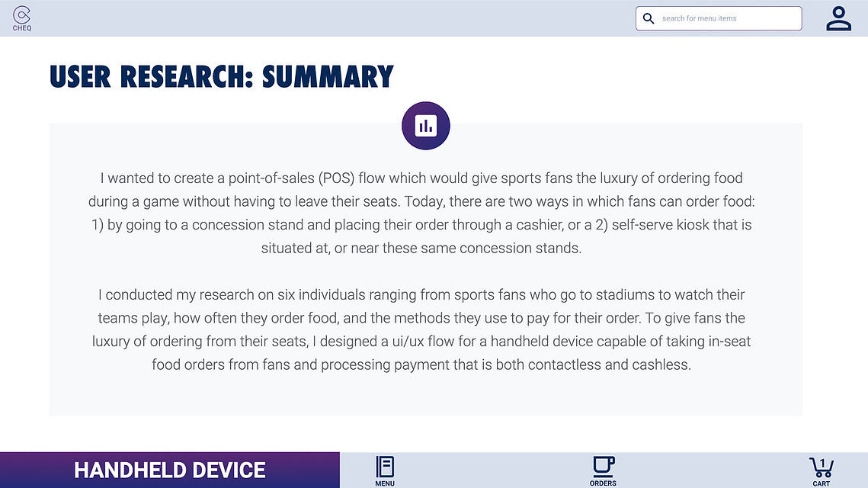Screen dimensions: 868x488
Task: Click the CHEQ text under the logo
Action: (22, 28)
